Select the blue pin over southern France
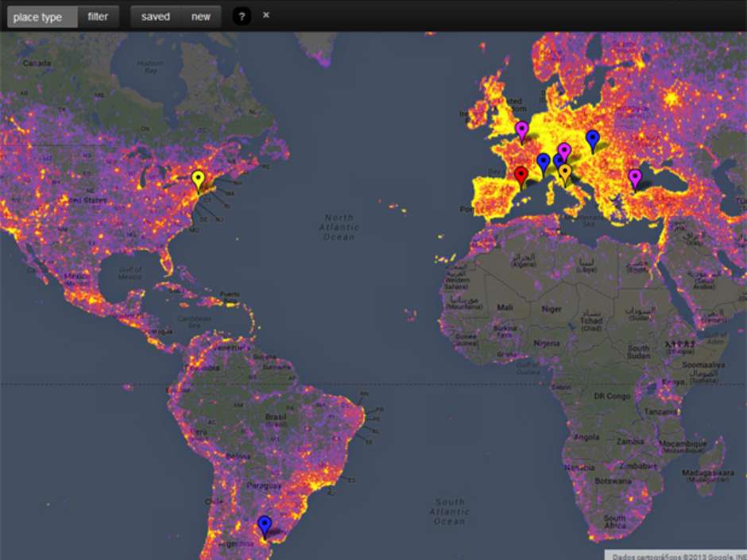Viewport: 747px width, 560px height. click(544, 163)
